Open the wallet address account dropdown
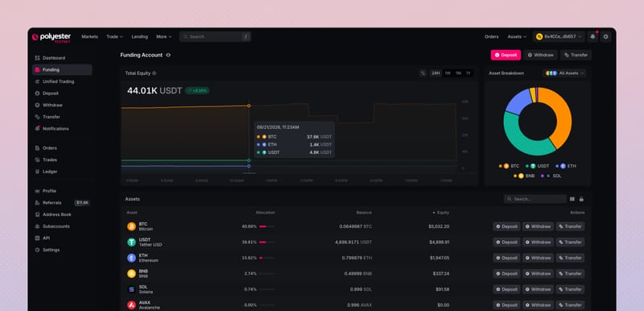This screenshot has height=311, width=644. [x=559, y=36]
